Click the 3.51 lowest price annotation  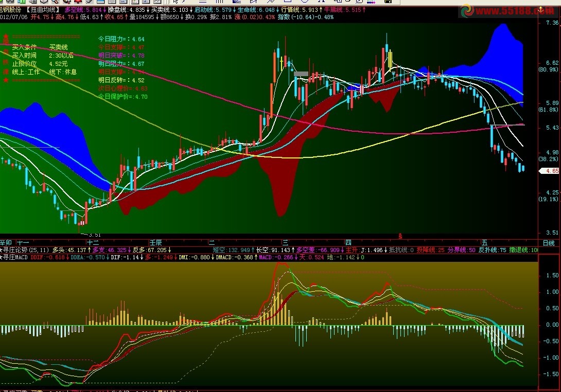[95, 235]
